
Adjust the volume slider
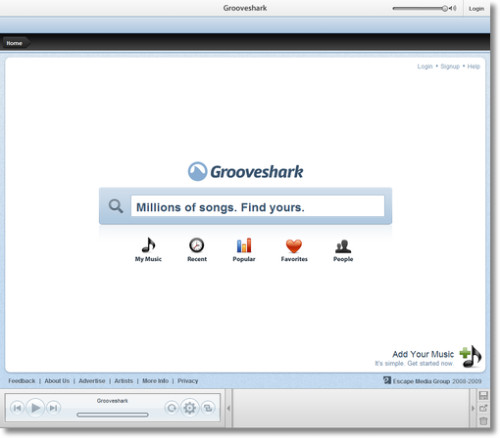pos(420,8)
